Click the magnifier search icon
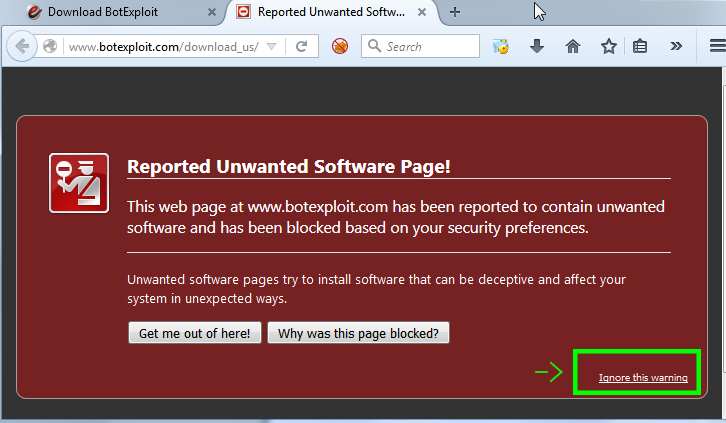The height and width of the screenshot is (423, 726). [374, 46]
